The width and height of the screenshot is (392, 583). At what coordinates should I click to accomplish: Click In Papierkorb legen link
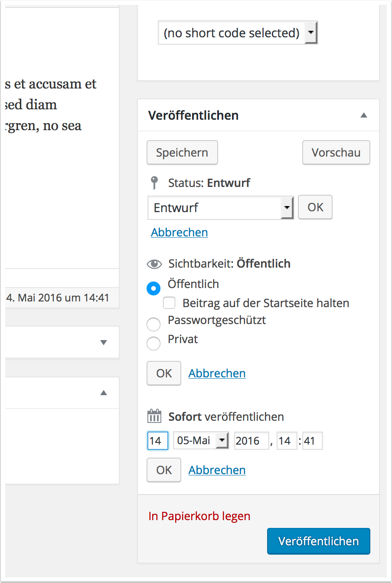tap(199, 516)
